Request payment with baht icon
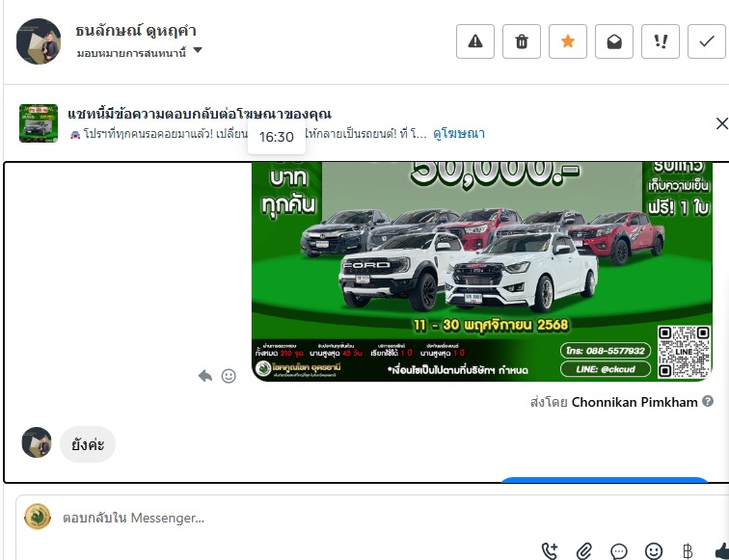This screenshot has width=729, height=560. pos(688,551)
